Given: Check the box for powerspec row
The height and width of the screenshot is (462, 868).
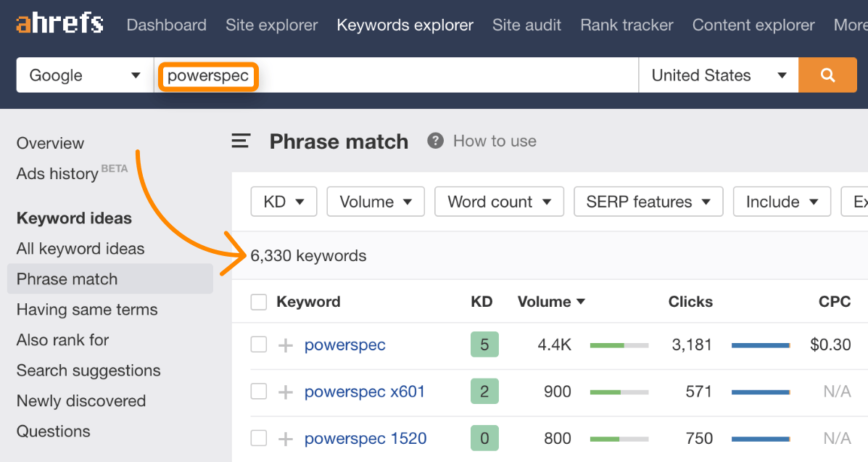Looking at the screenshot, I should pyautogui.click(x=259, y=345).
